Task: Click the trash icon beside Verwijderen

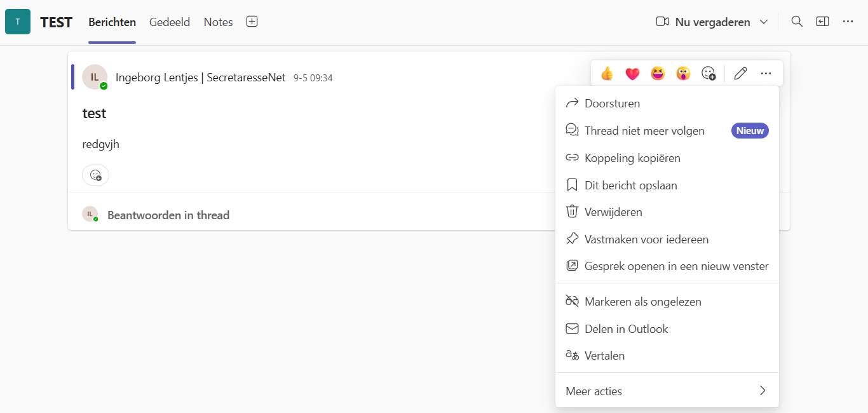Action: (x=572, y=212)
